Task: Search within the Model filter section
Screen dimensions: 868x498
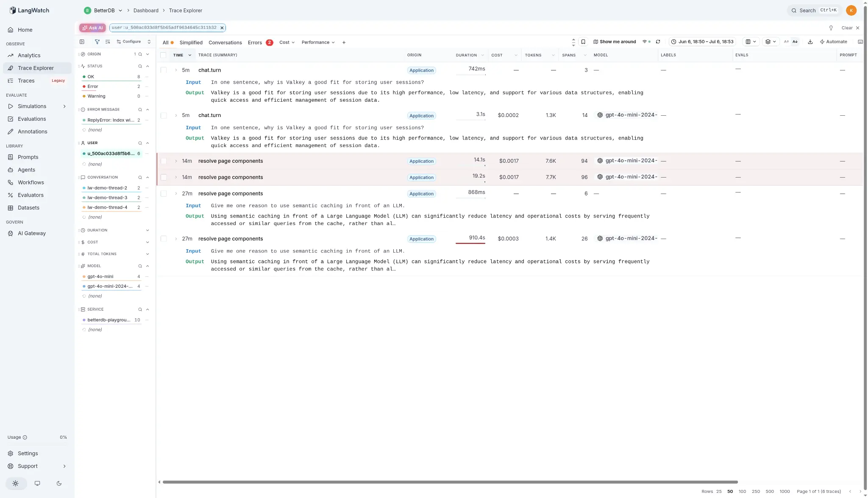Action: point(140,266)
